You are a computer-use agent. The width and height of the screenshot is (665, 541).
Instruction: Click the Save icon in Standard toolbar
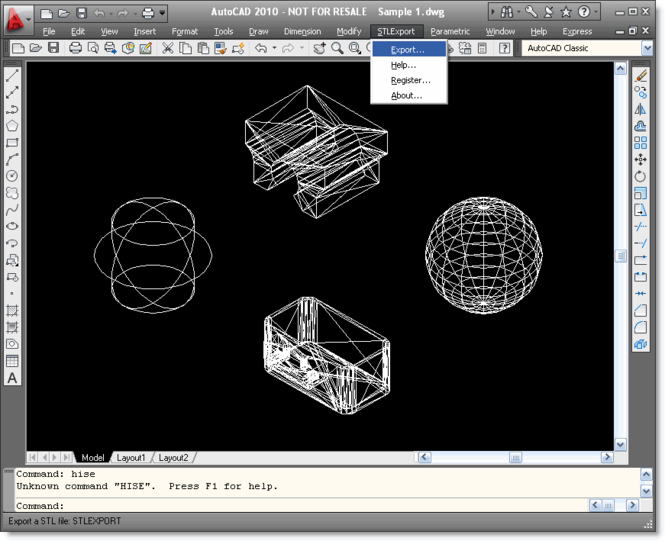[x=53, y=48]
